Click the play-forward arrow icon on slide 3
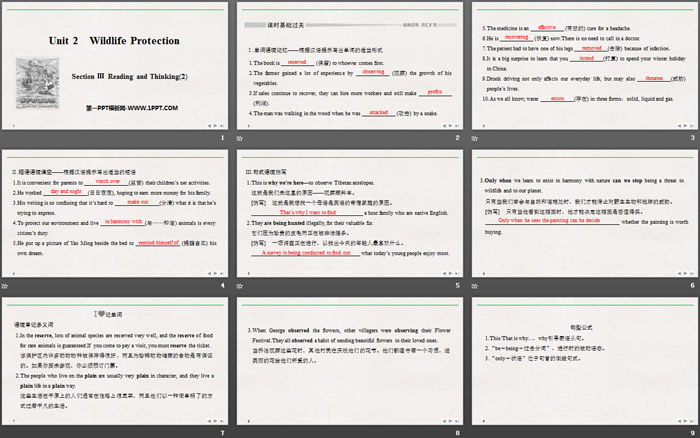Screen dimensions: 700x438 [x=685, y=126]
